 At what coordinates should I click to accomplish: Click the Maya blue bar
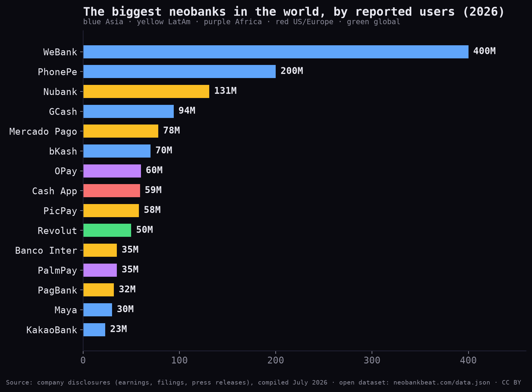click(x=98, y=310)
